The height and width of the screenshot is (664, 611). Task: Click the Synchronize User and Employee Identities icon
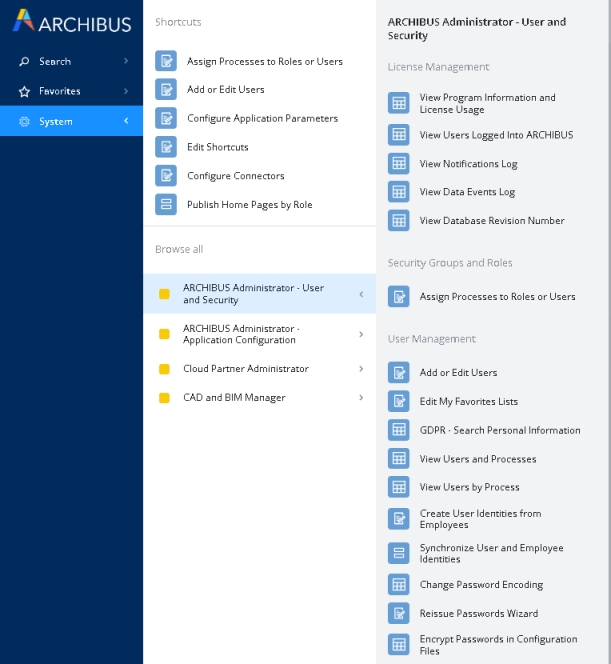pos(399,553)
